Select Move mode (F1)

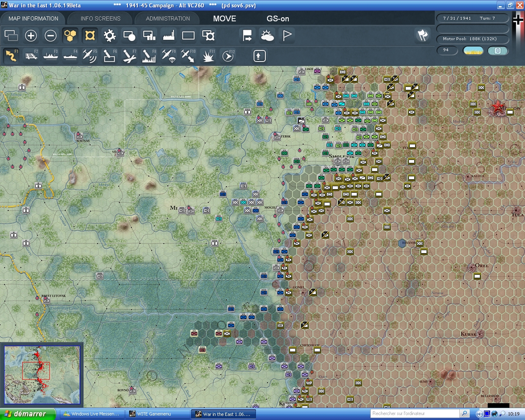point(11,56)
